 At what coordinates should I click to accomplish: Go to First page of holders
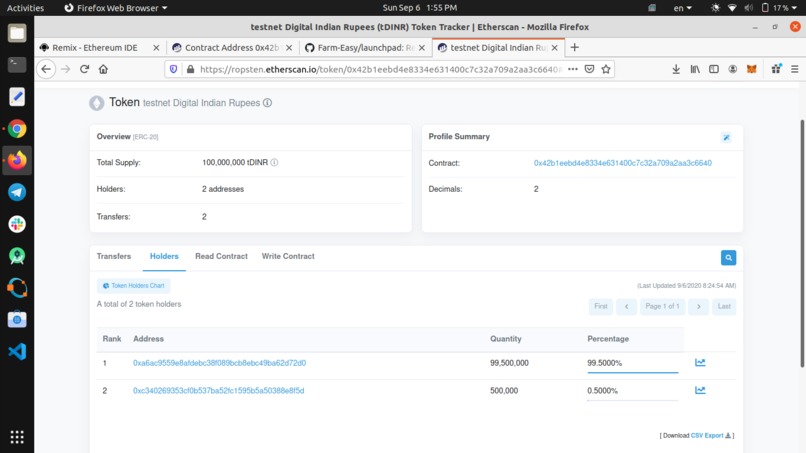point(601,306)
